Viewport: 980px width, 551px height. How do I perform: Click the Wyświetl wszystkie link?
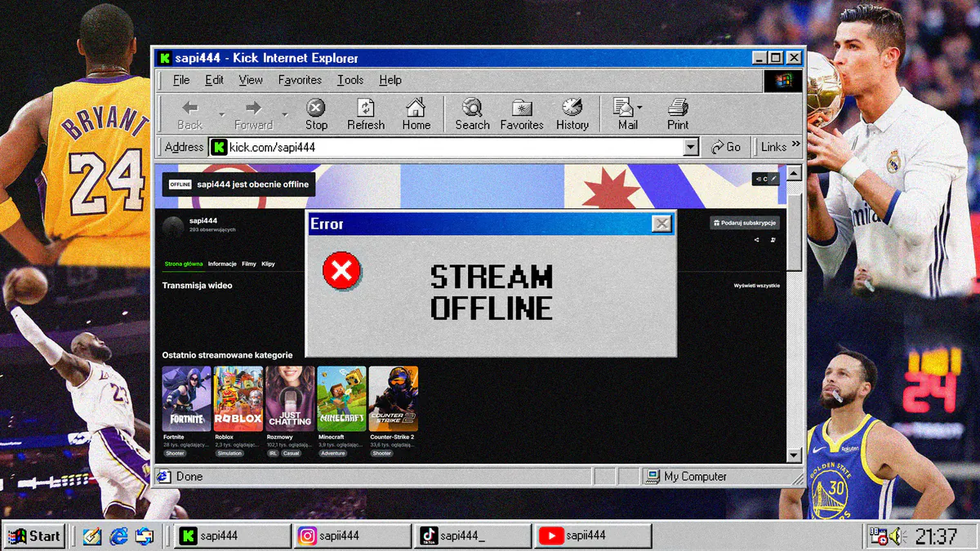[756, 286]
